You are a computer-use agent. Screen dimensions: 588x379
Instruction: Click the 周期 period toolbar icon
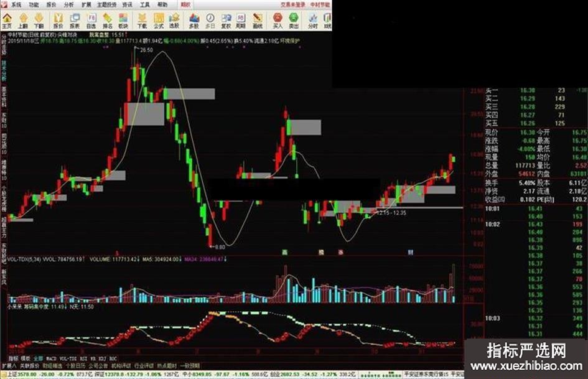pos(240,21)
